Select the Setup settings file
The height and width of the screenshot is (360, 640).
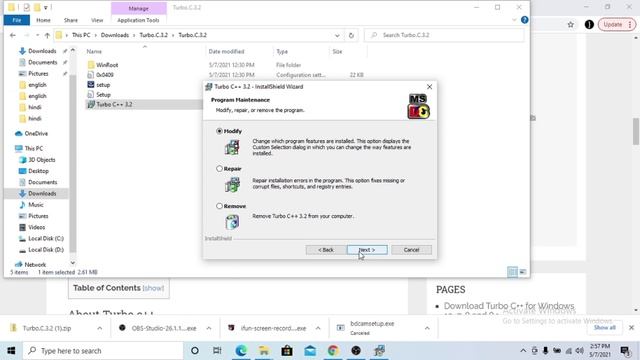[x=103, y=95]
